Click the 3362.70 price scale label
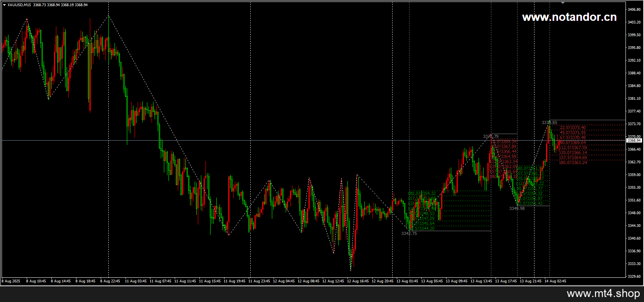644x302 pixels. pyautogui.click(x=634, y=162)
